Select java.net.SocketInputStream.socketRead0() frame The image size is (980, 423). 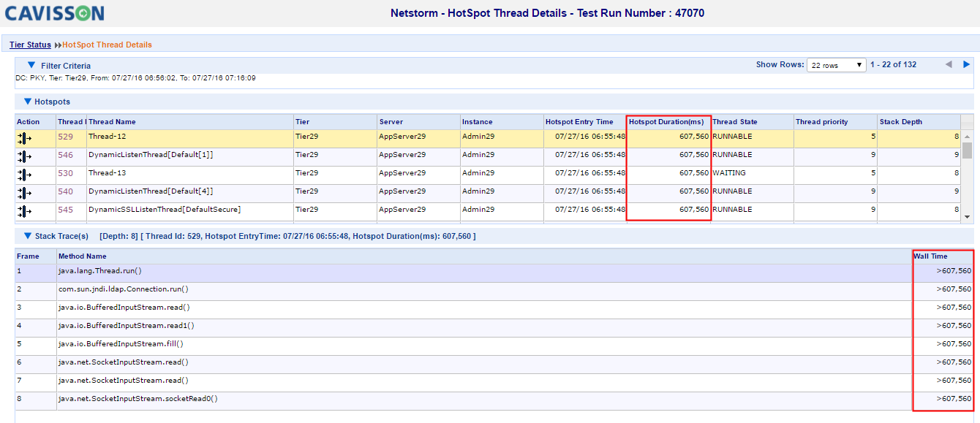click(x=138, y=399)
